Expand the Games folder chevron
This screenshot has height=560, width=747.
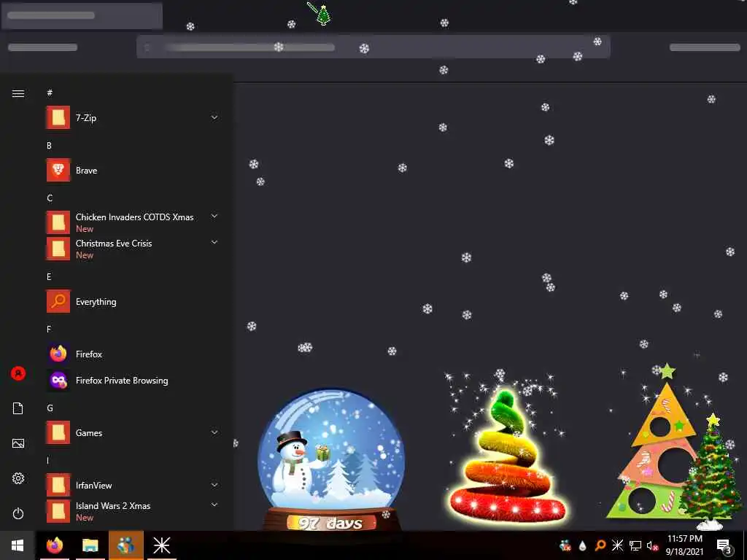pos(214,432)
